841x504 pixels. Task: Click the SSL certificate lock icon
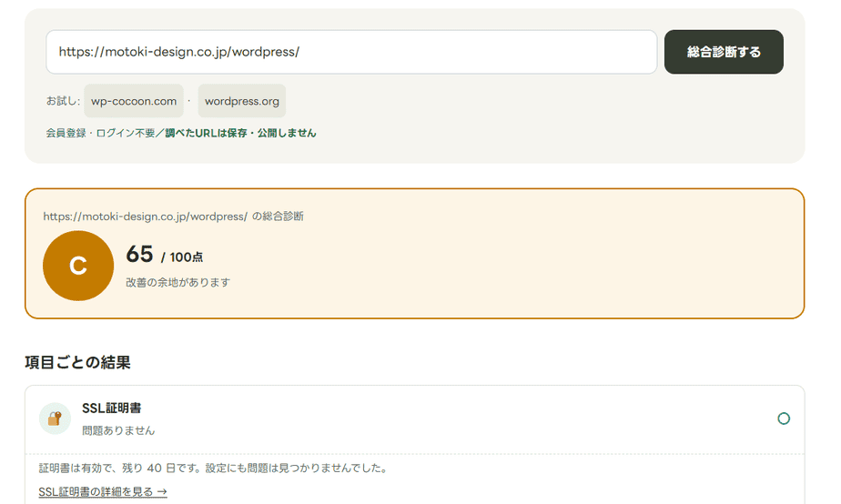pos(55,418)
